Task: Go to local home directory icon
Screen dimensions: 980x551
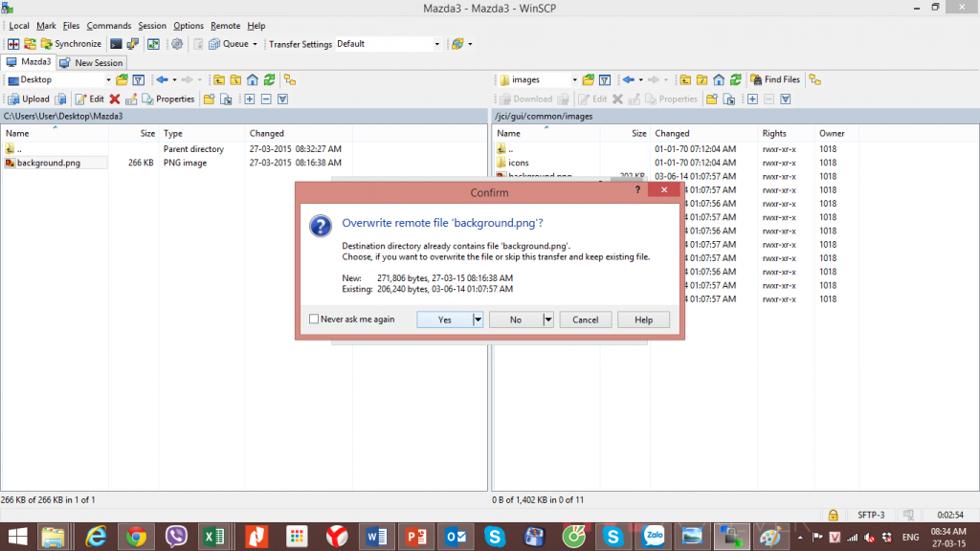Action: pyautogui.click(x=253, y=80)
